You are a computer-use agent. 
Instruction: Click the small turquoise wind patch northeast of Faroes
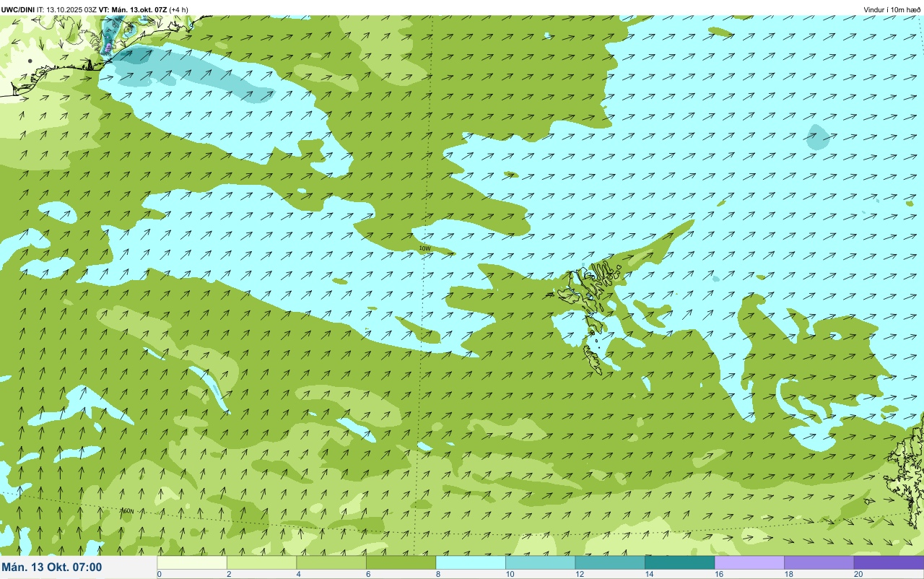[818, 136]
